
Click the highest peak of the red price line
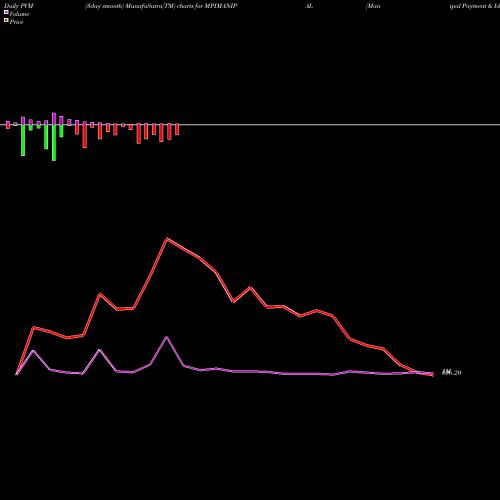coord(167,239)
